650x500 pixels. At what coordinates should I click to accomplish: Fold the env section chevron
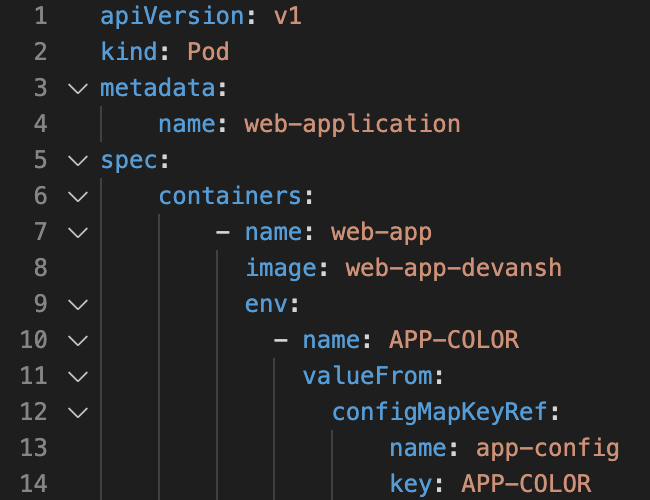[78, 304]
